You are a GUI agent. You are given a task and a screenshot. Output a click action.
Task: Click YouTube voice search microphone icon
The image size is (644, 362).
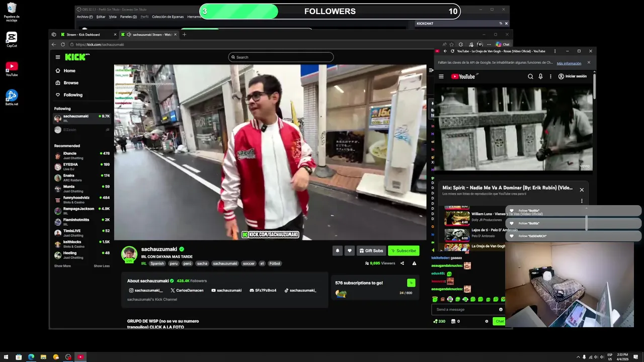[x=541, y=76]
